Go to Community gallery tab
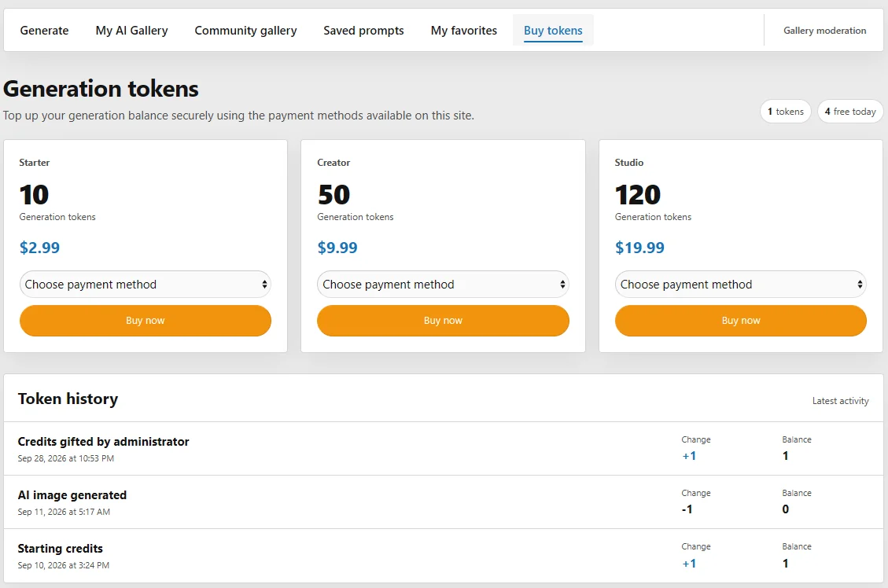The width and height of the screenshot is (888, 588). 245,31
